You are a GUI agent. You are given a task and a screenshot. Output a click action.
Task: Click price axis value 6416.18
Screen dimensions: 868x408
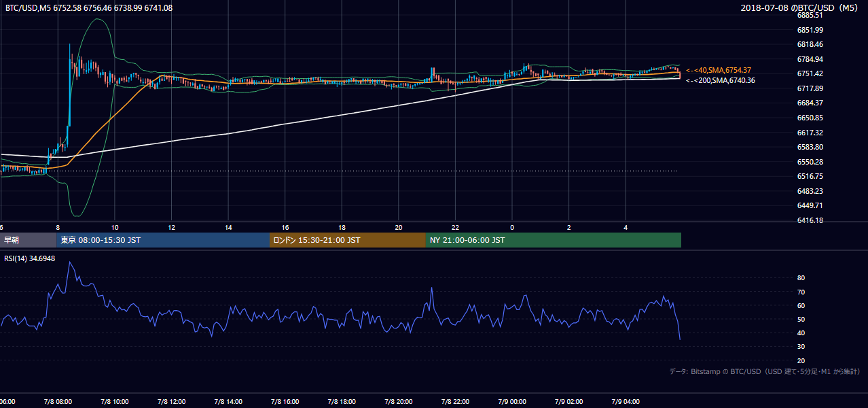(x=810, y=220)
